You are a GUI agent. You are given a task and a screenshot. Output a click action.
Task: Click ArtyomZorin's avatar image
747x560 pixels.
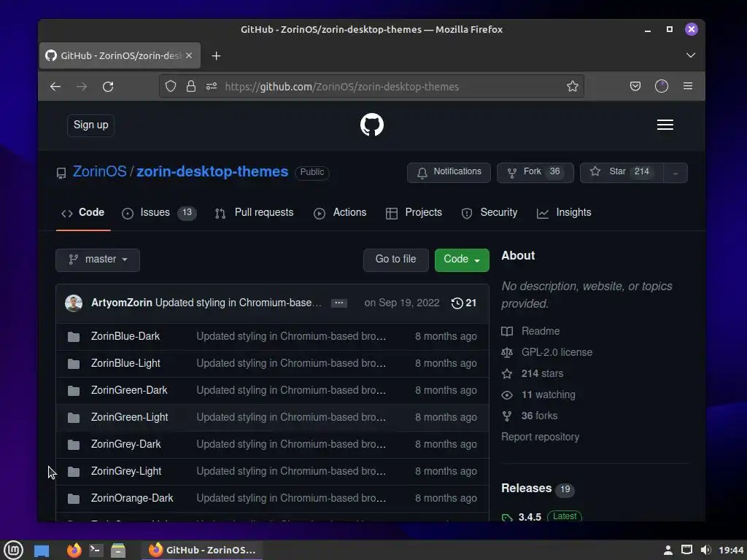click(74, 303)
